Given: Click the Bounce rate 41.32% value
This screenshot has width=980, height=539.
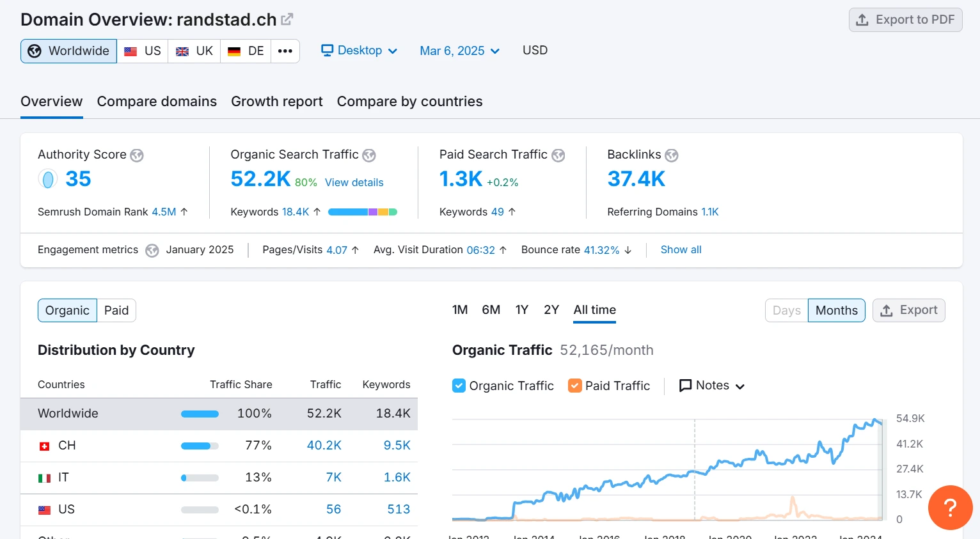Looking at the screenshot, I should [601, 250].
